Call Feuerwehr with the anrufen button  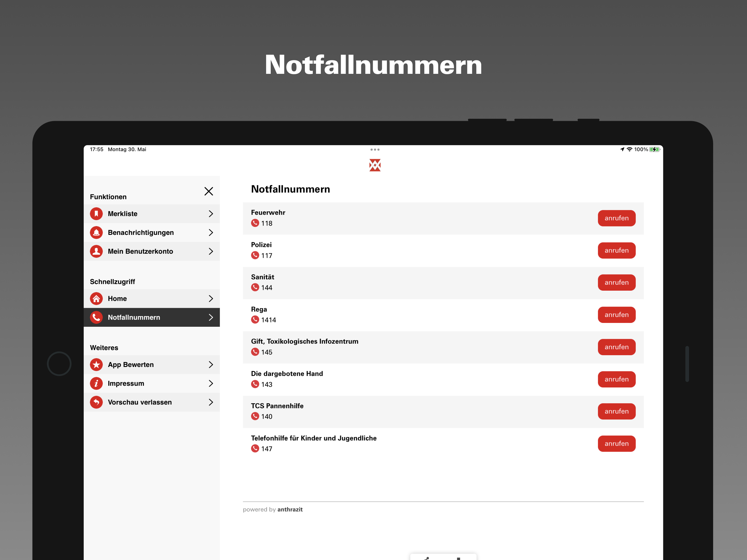coord(617,218)
